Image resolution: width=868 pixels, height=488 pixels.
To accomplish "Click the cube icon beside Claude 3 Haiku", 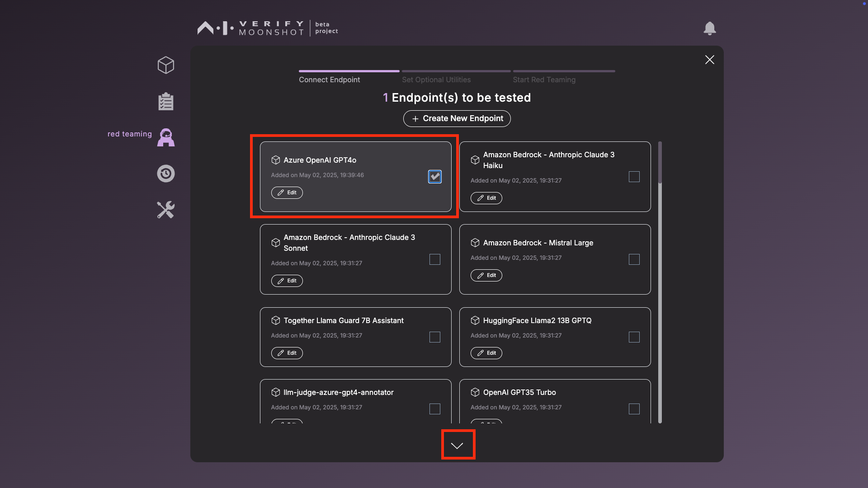I will point(475,160).
